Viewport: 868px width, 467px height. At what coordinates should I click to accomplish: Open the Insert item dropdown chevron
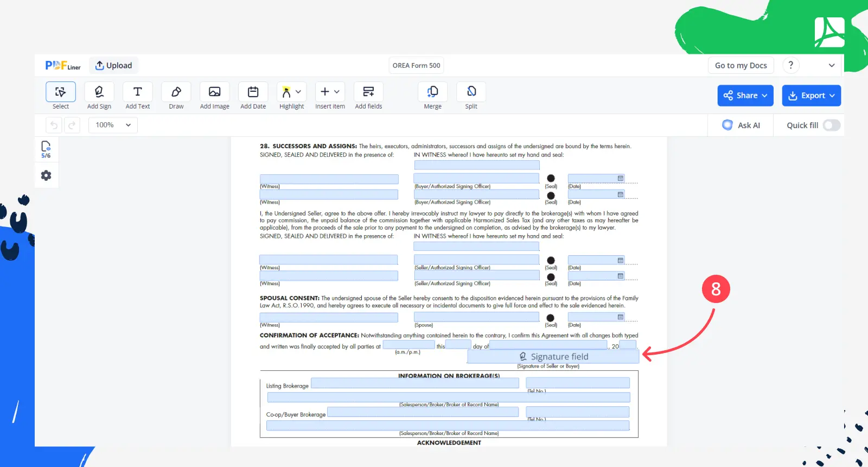click(337, 92)
